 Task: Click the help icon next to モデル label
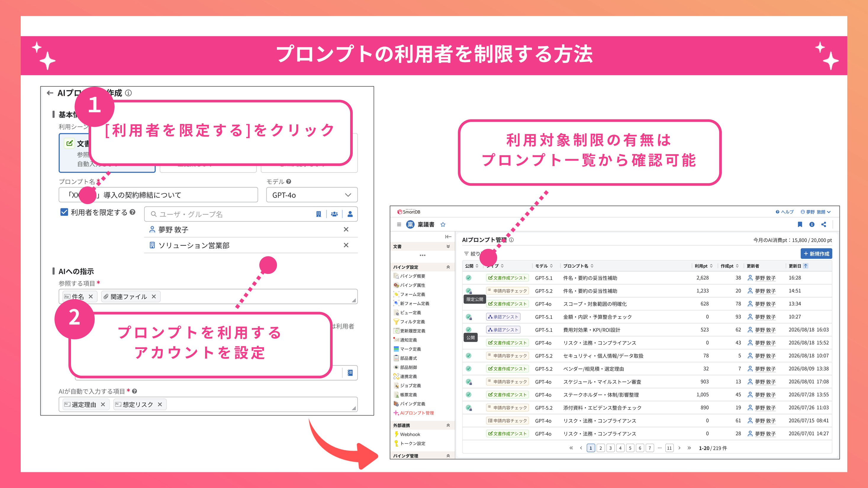[289, 181]
